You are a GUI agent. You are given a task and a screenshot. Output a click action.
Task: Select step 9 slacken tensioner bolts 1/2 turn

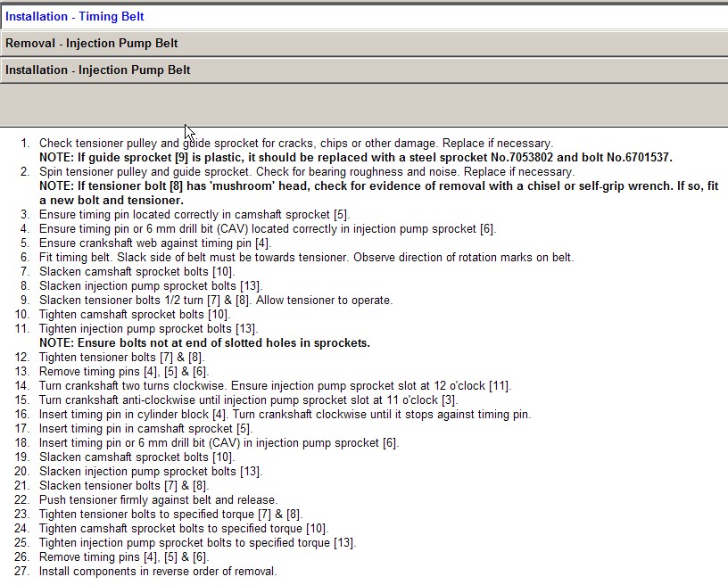coord(215,301)
